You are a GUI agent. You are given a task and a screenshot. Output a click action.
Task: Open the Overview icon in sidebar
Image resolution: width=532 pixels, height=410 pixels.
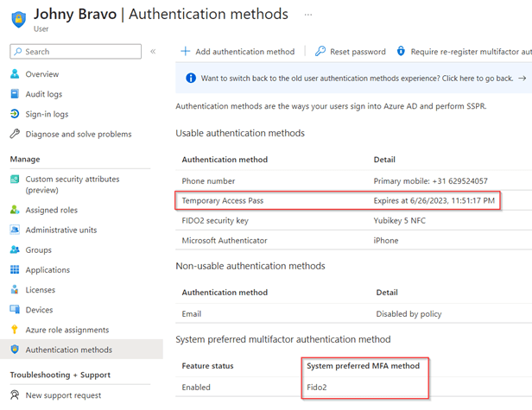click(15, 74)
